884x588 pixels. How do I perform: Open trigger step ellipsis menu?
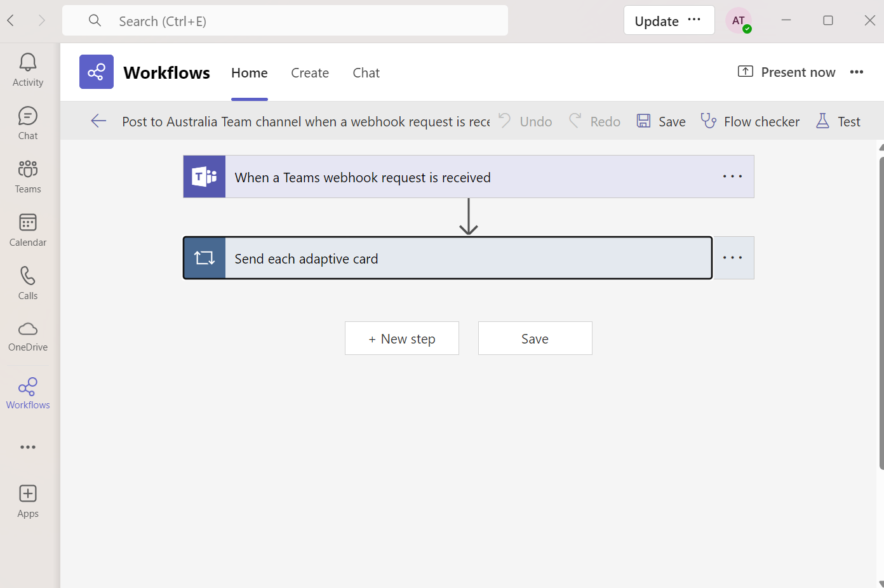click(x=732, y=177)
